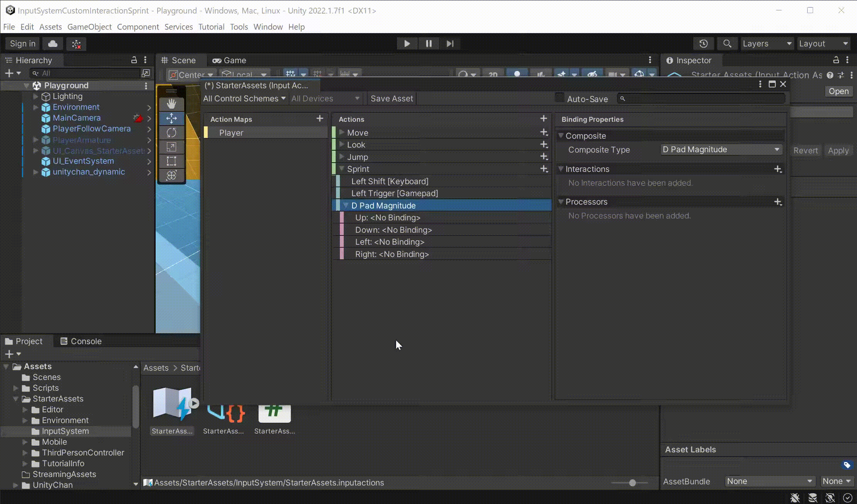Image resolution: width=857 pixels, height=504 pixels.
Task: Add binding to the Sprint action
Action: tap(544, 169)
